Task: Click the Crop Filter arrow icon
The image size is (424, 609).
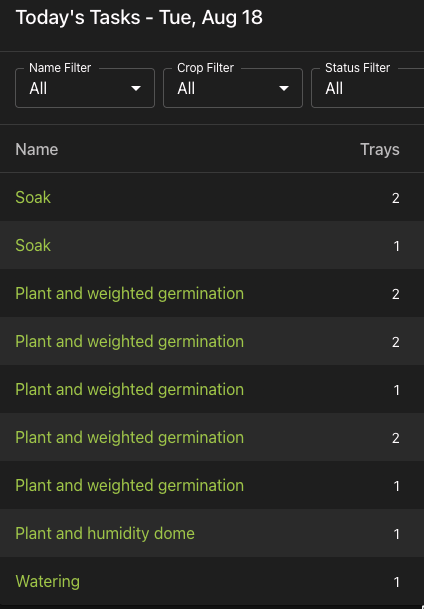Action: point(284,89)
